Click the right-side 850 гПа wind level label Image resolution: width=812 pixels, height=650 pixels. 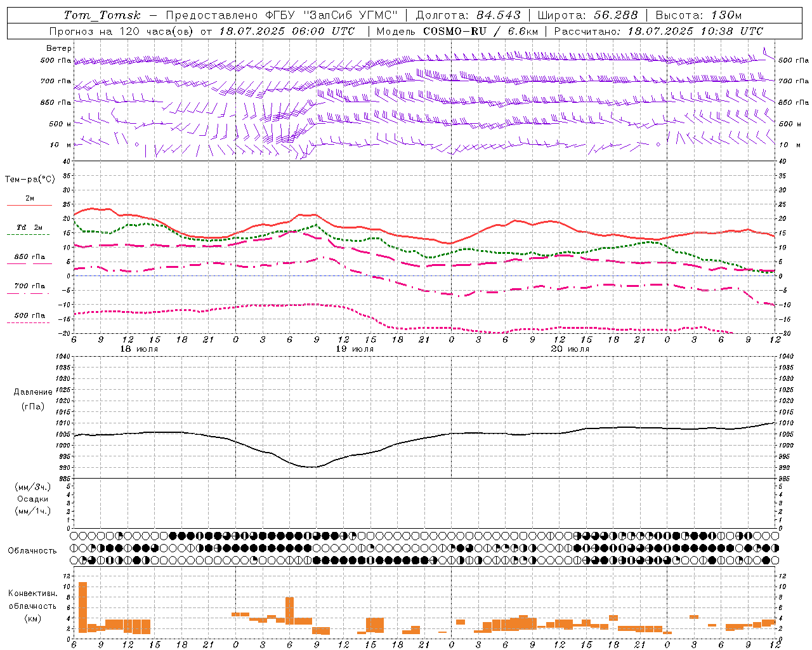tap(794, 102)
